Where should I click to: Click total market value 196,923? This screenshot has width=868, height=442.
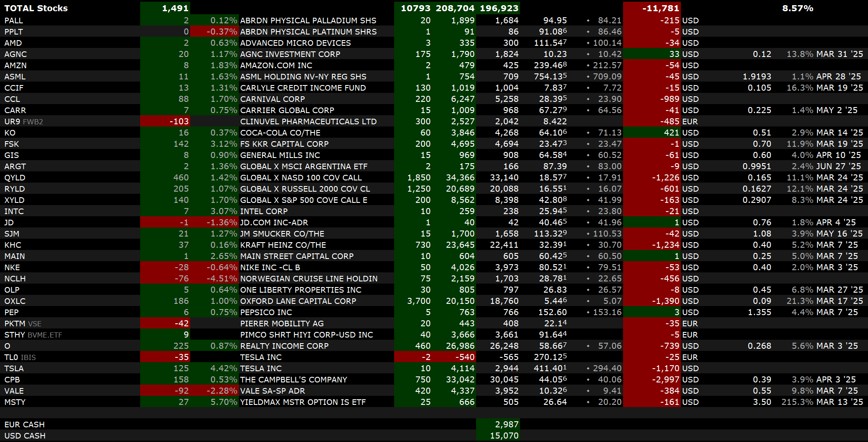tap(499, 8)
